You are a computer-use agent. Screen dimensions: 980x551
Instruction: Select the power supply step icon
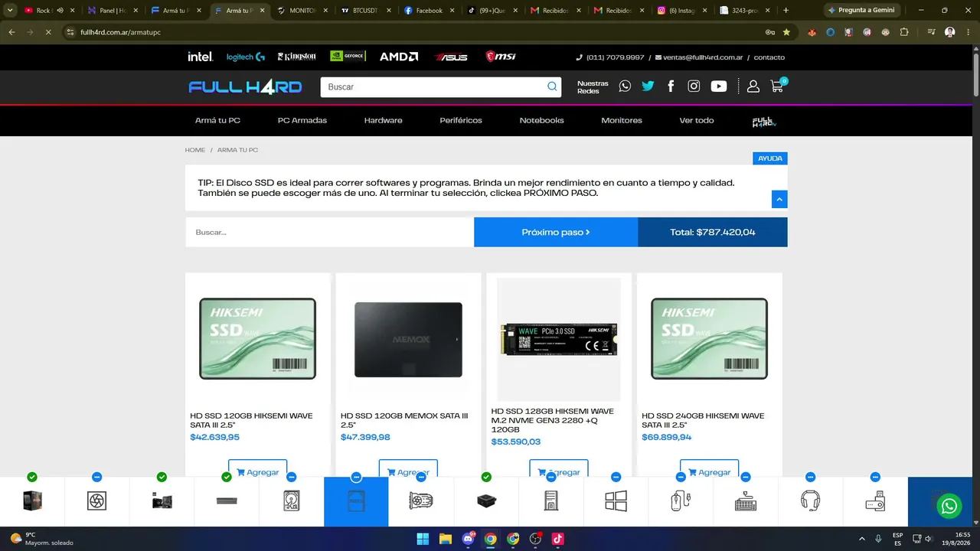[486, 501]
